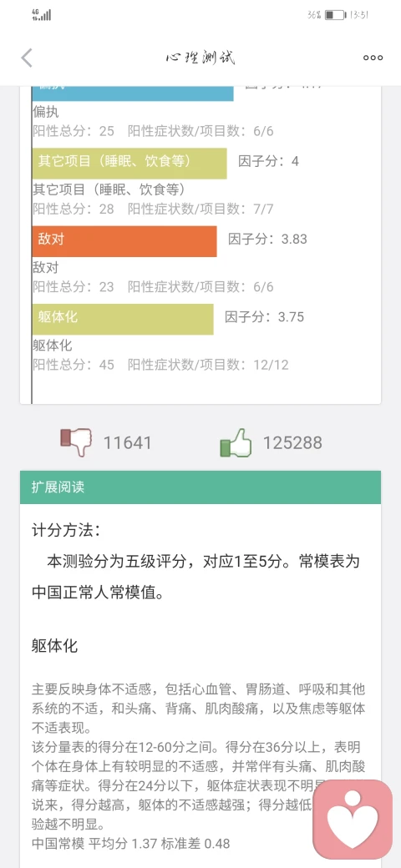This screenshot has height=868, width=401.
Task: Open the three-dot more options menu
Action: [373, 58]
